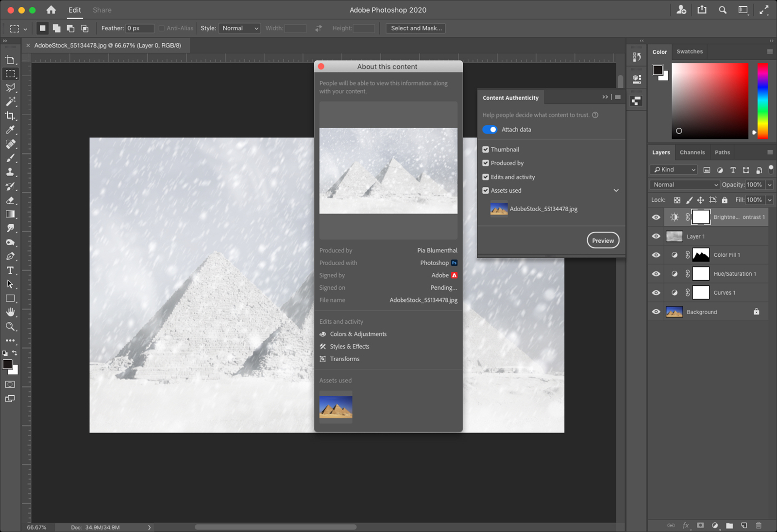Hide the Background layer
The height and width of the screenshot is (532, 777).
point(656,312)
